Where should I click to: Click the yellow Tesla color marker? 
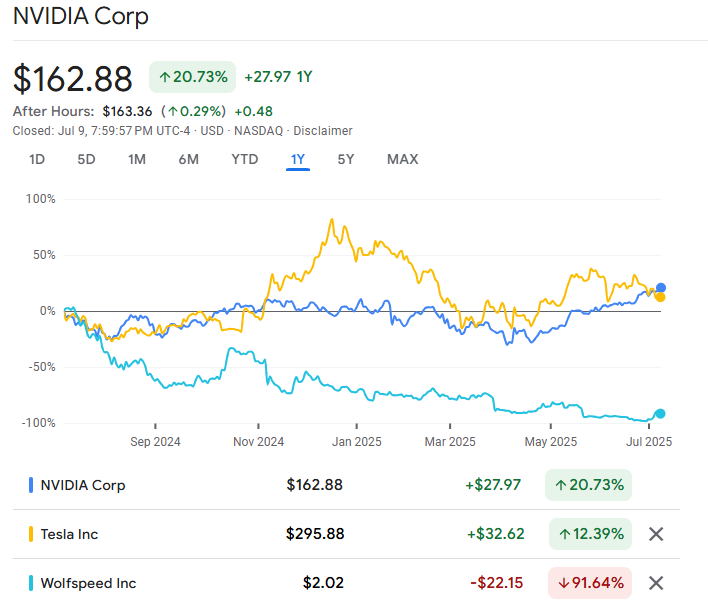(x=31, y=534)
